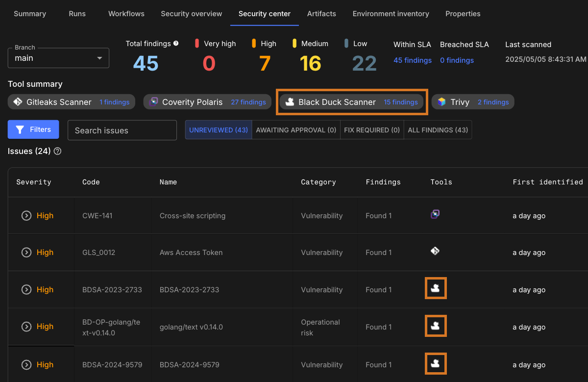The height and width of the screenshot is (382, 588).
Task: Click the Issues help question mark icon
Action: [57, 152]
